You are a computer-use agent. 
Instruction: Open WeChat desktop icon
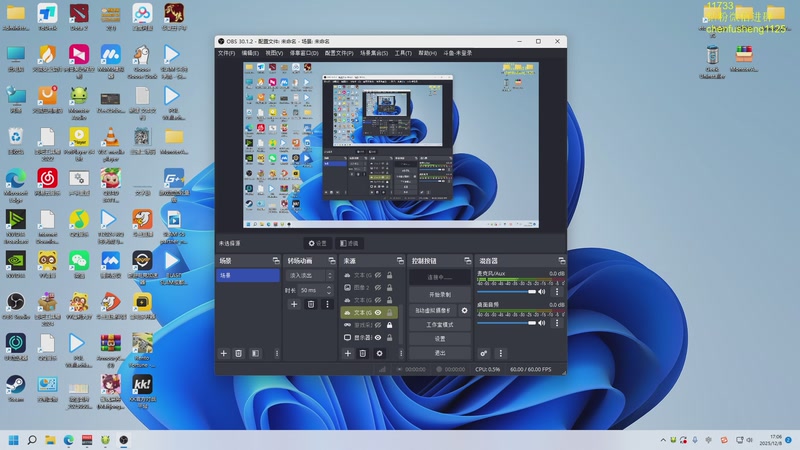pos(79,264)
